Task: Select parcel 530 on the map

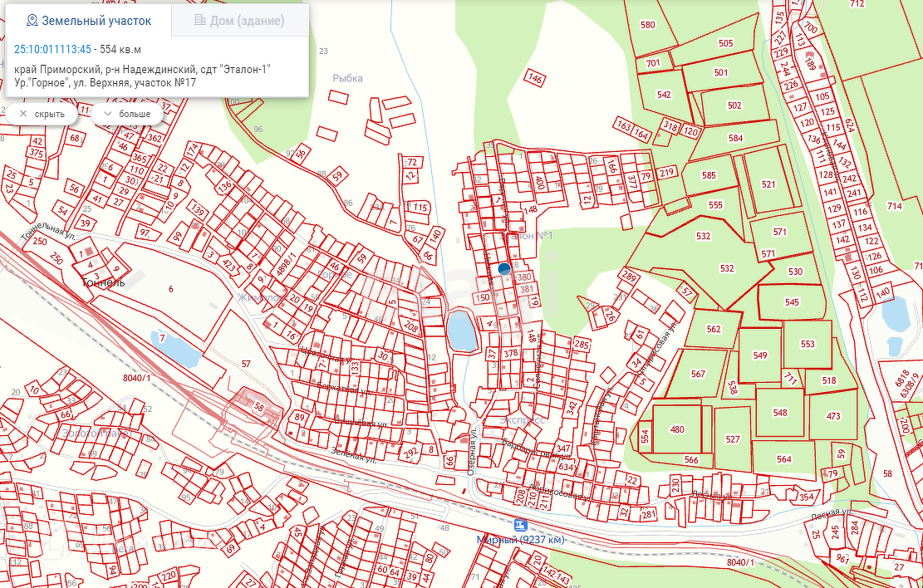Action: click(x=795, y=272)
